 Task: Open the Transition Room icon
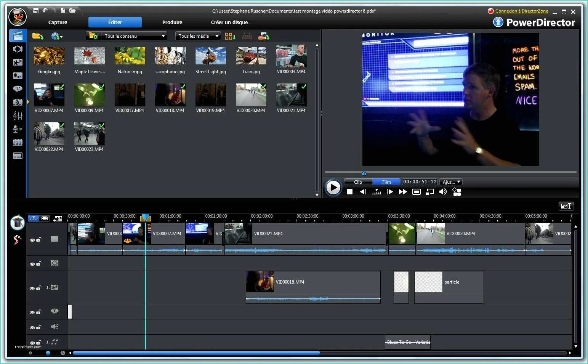tap(18, 102)
